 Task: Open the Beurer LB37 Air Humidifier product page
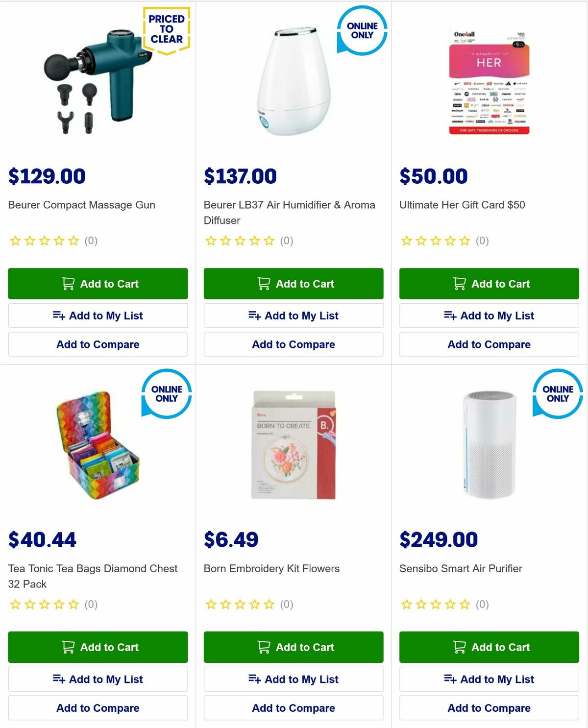click(x=290, y=213)
